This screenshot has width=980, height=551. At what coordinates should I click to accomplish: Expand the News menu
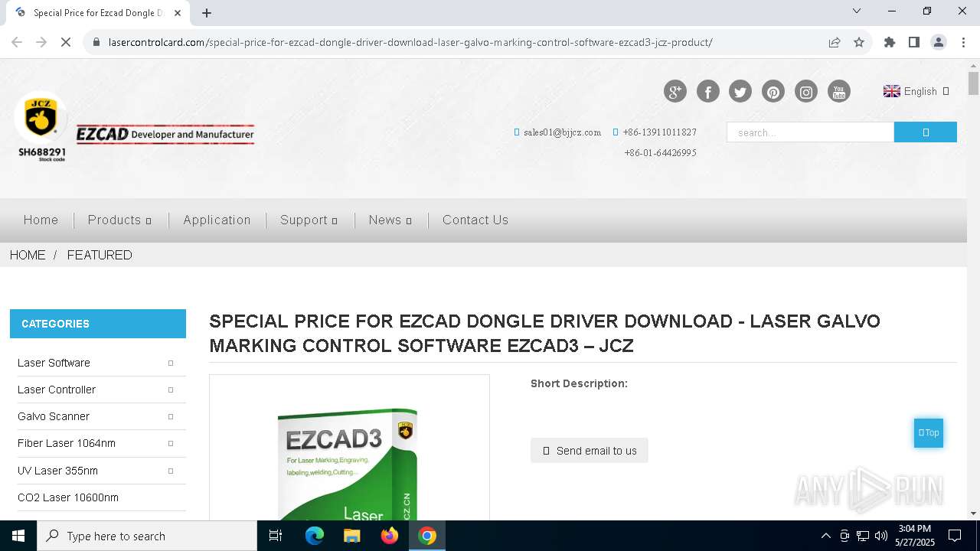[x=390, y=220]
